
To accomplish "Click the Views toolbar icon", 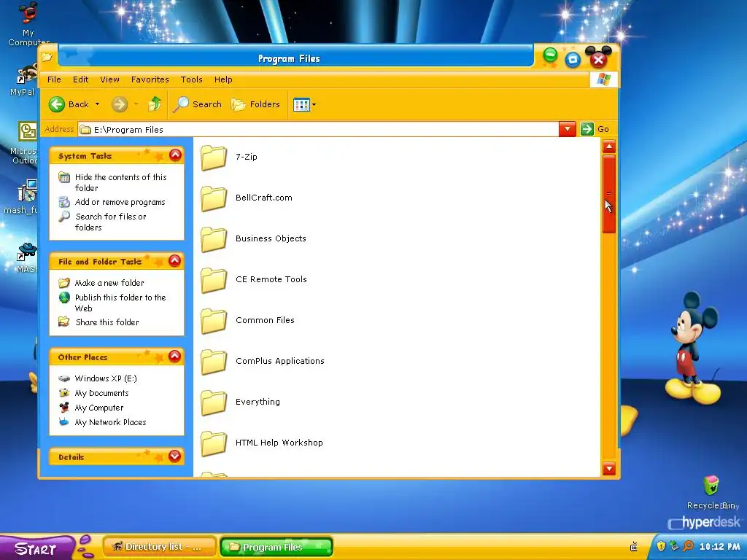I will (301, 105).
